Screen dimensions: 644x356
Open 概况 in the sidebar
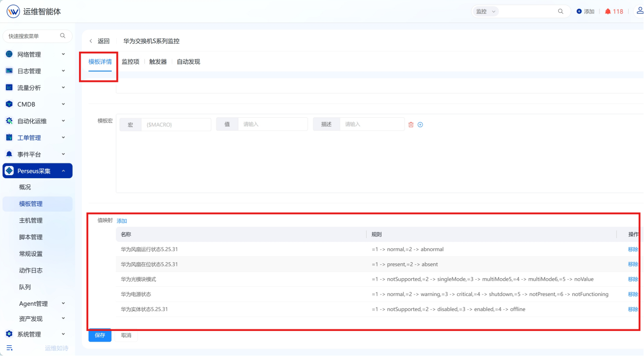[x=25, y=187]
